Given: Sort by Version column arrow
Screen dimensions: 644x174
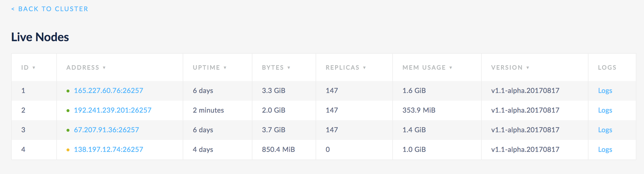Looking at the screenshot, I should click(x=528, y=68).
